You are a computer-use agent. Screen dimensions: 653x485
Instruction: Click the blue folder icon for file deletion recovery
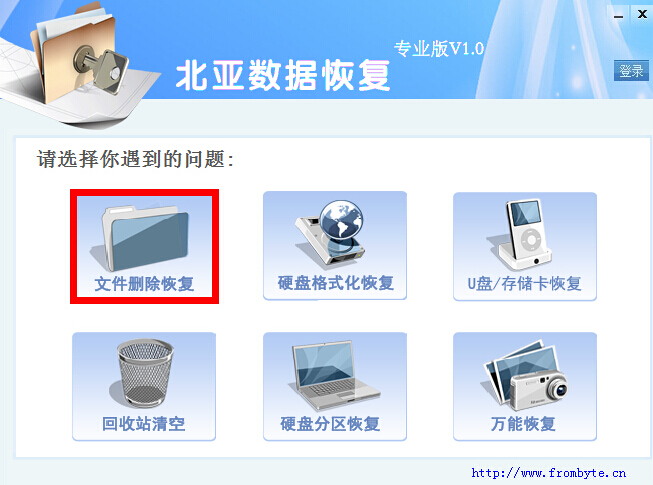click(x=142, y=238)
